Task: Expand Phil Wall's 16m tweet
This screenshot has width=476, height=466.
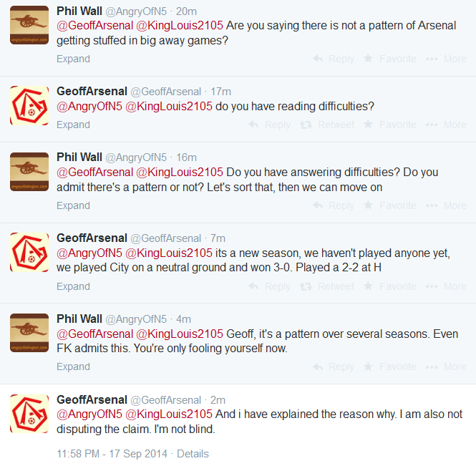Action: (x=73, y=205)
